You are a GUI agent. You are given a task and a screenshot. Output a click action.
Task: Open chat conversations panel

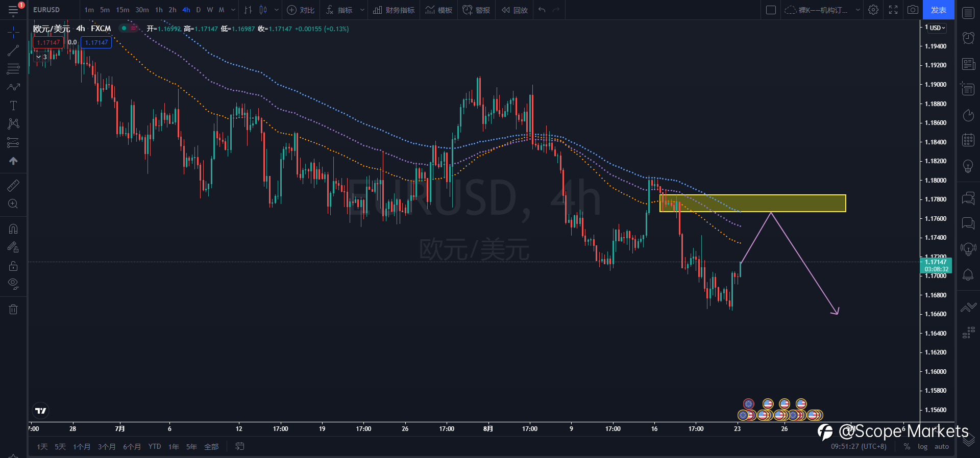(968, 223)
